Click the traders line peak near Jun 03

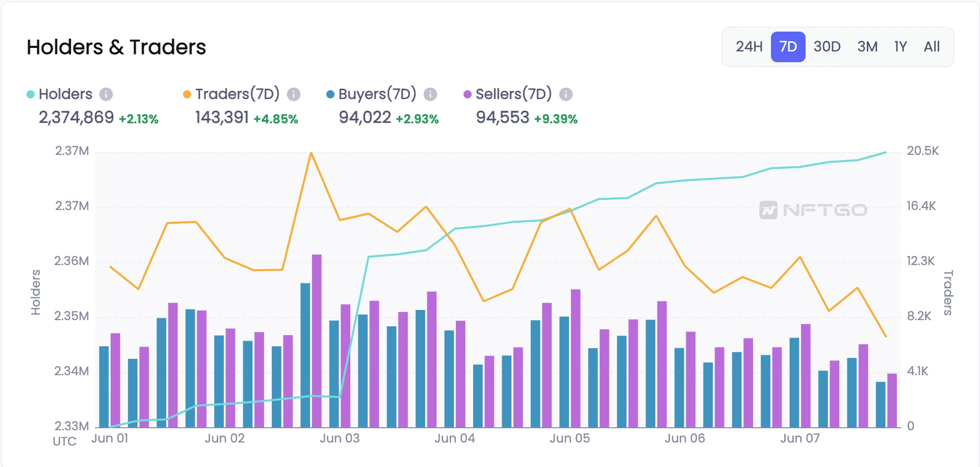point(311,153)
